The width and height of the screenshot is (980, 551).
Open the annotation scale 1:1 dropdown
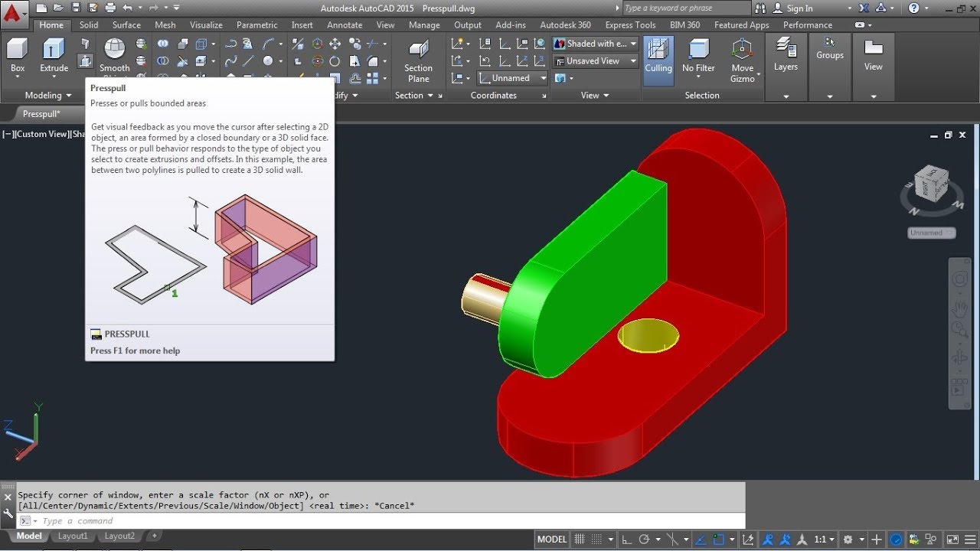(x=823, y=540)
